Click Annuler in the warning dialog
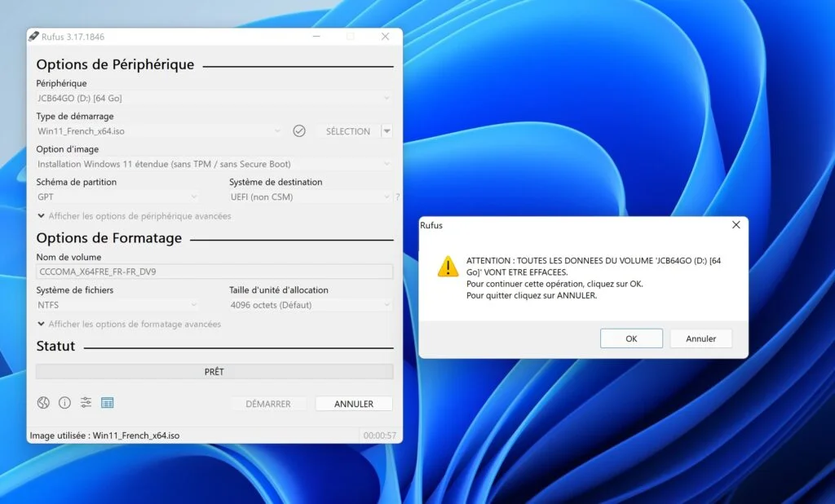The height and width of the screenshot is (504, 835). pos(700,338)
